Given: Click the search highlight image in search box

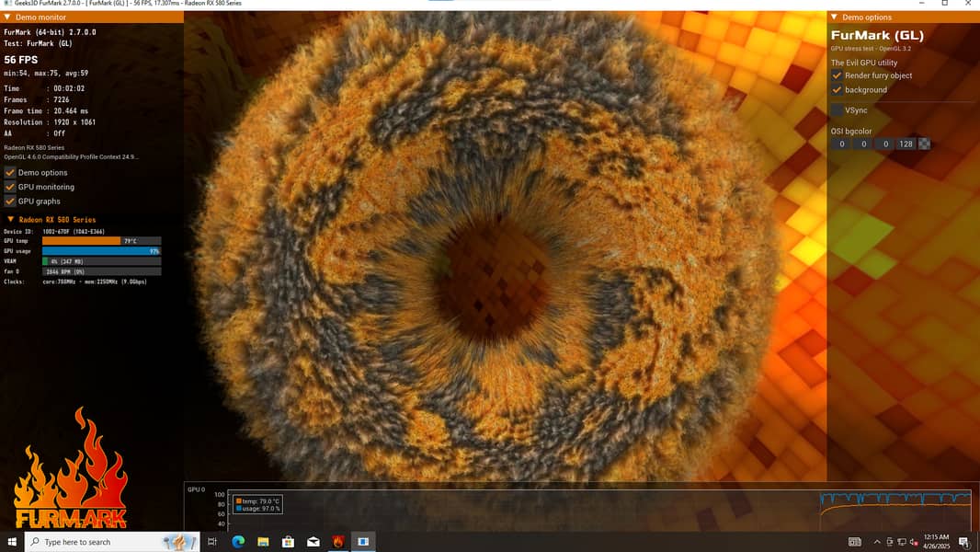Looking at the screenshot, I should pos(178,542).
